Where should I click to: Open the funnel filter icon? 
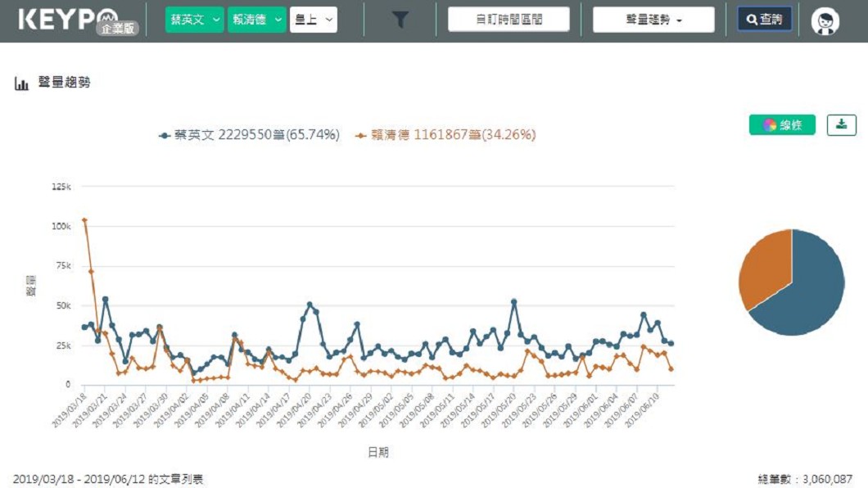[400, 20]
